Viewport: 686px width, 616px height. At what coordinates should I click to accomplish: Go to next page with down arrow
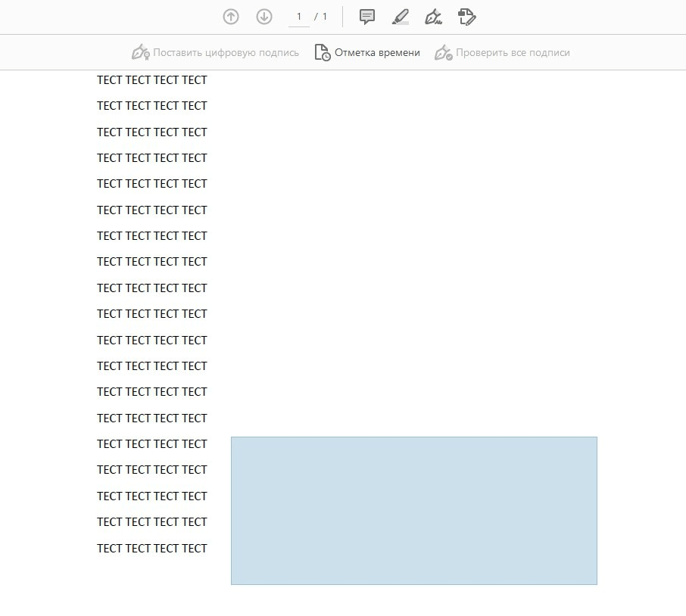[x=263, y=17]
